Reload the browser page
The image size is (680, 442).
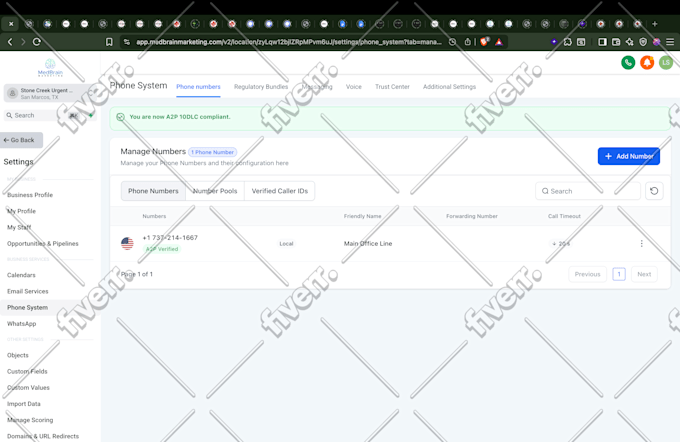click(37, 42)
